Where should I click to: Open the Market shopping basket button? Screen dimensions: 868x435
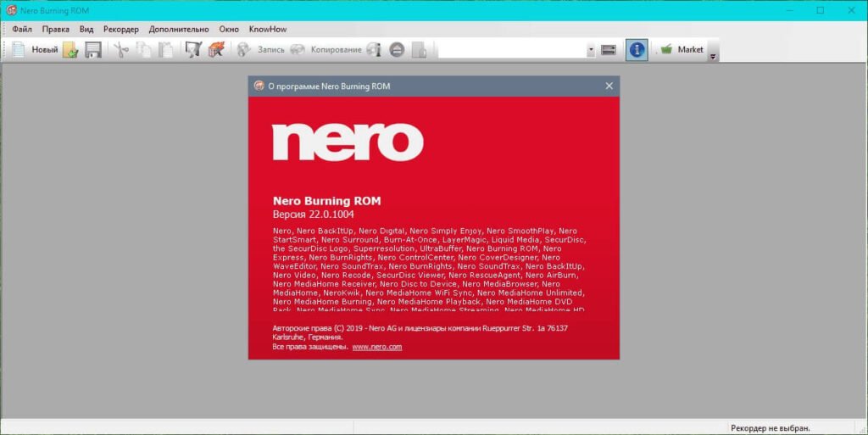click(x=682, y=50)
